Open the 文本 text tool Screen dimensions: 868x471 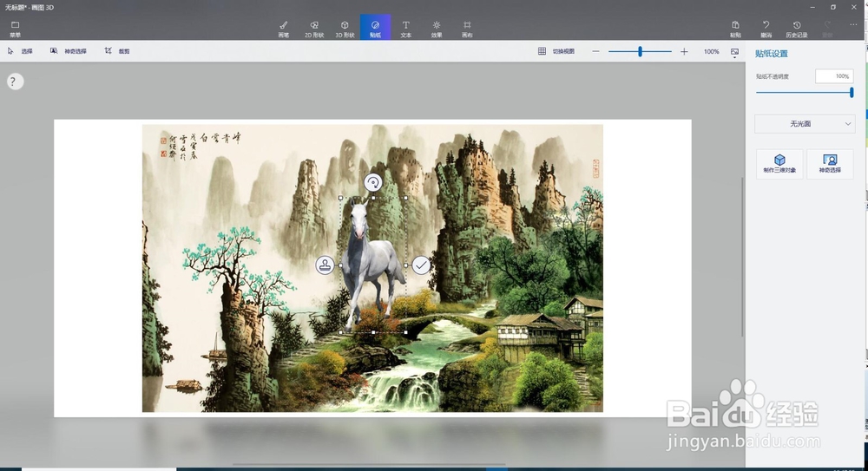point(405,29)
